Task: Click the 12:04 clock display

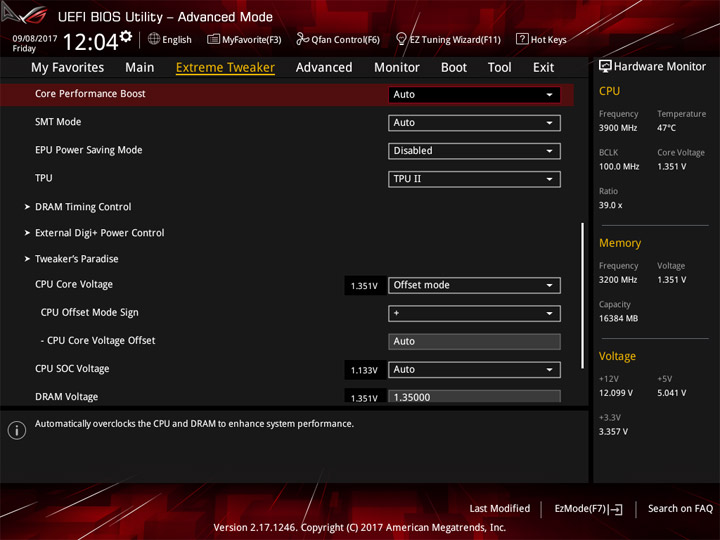Action: click(90, 42)
